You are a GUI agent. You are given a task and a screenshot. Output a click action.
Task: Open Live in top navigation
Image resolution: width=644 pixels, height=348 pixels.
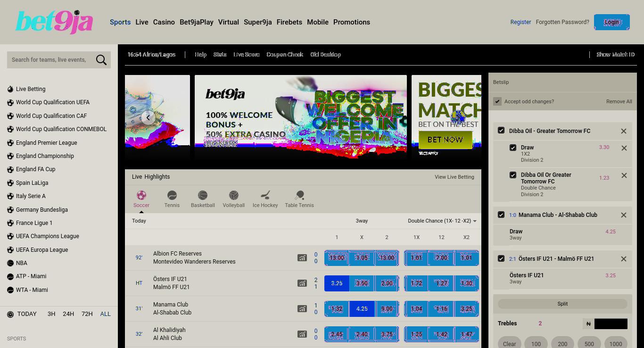(x=142, y=22)
